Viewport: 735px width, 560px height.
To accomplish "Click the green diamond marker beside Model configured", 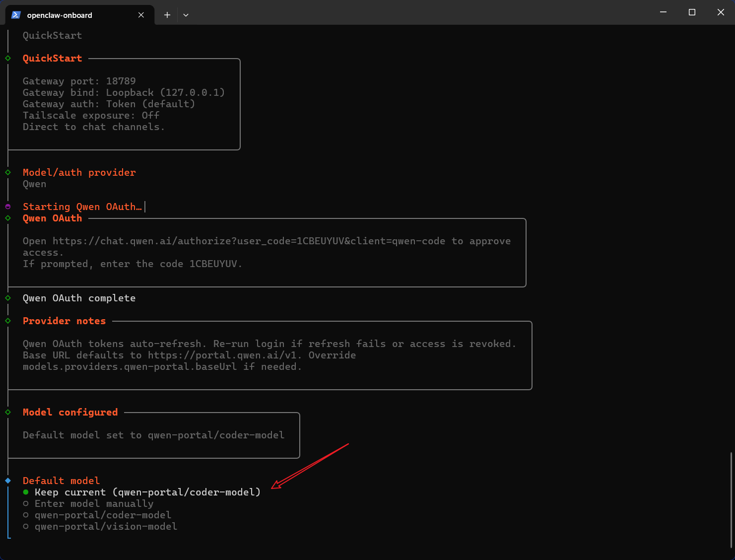I will [x=8, y=412].
